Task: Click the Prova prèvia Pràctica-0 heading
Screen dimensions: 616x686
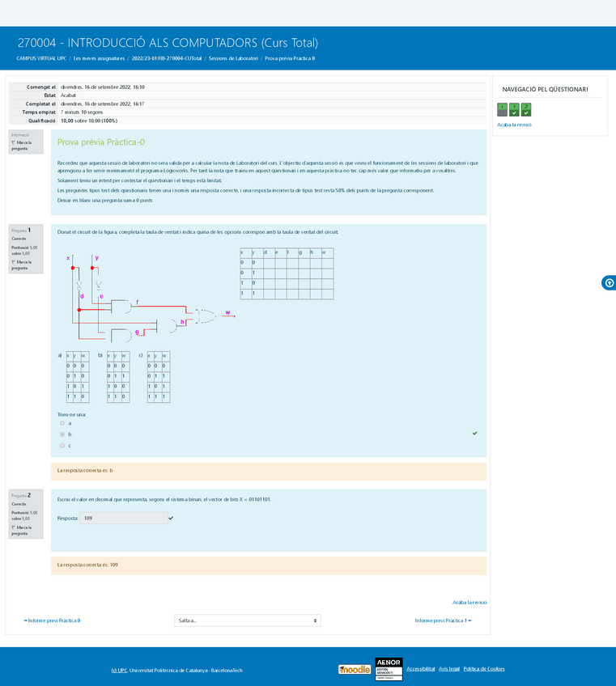Action: [x=100, y=142]
